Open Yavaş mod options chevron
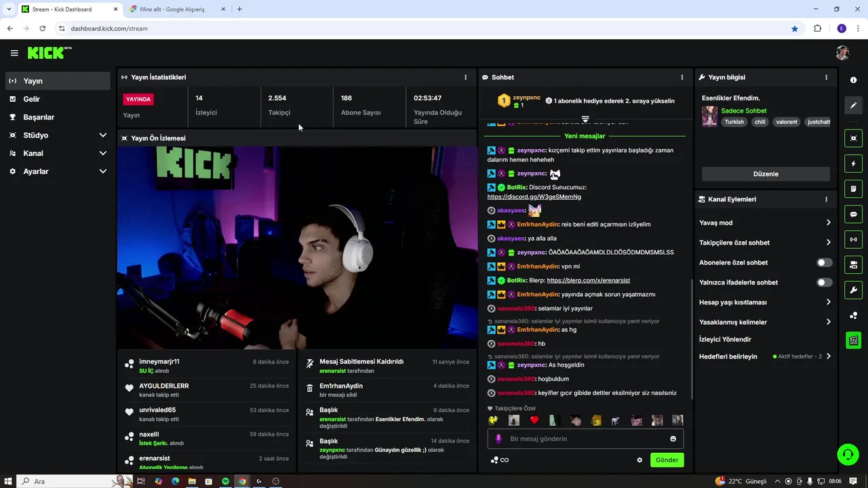Image resolution: width=868 pixels, height=488 pixels. tap(828, 222)
